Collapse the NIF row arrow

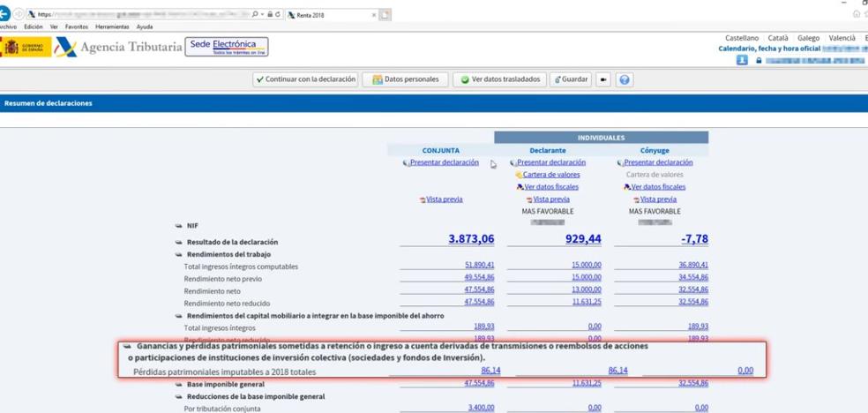[x=178, y=226]
